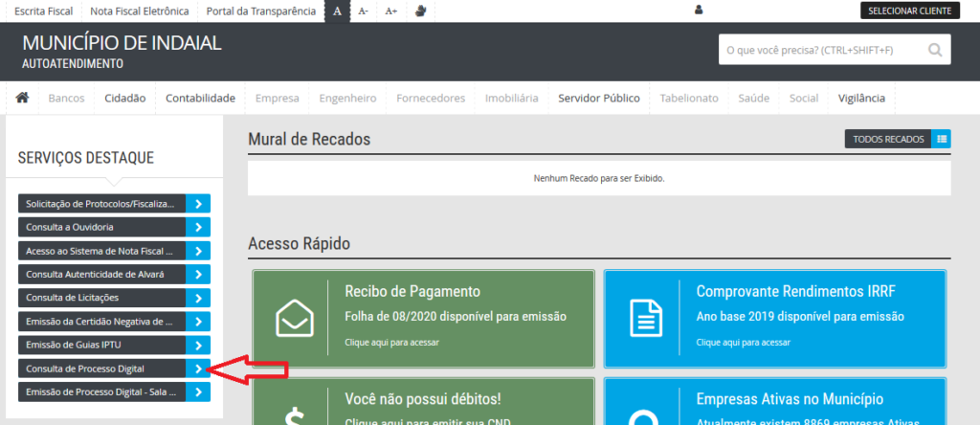Open arrow next to Emissão de Guias IPTU

(198, 345)
